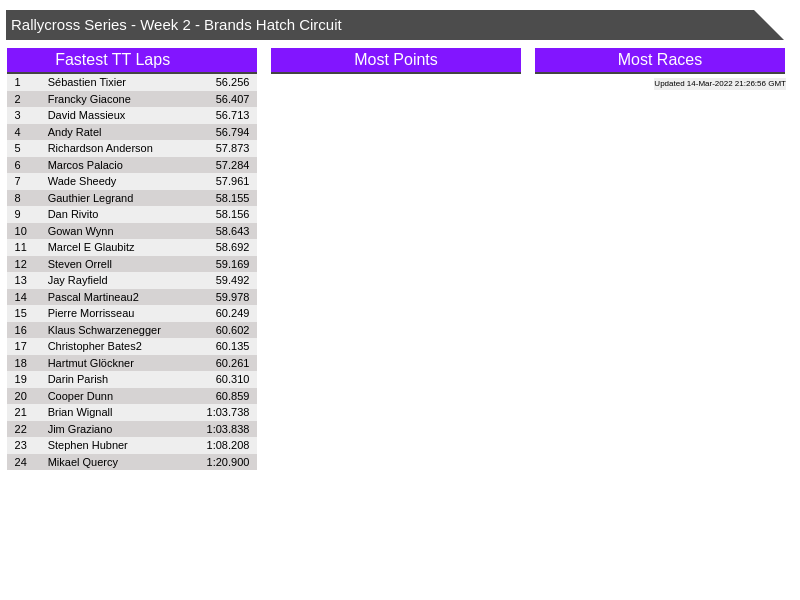Click Cooper Dunn's lap time 60.859
The height and width of the screenshot is (600, 800).
(x=232, y=396)
